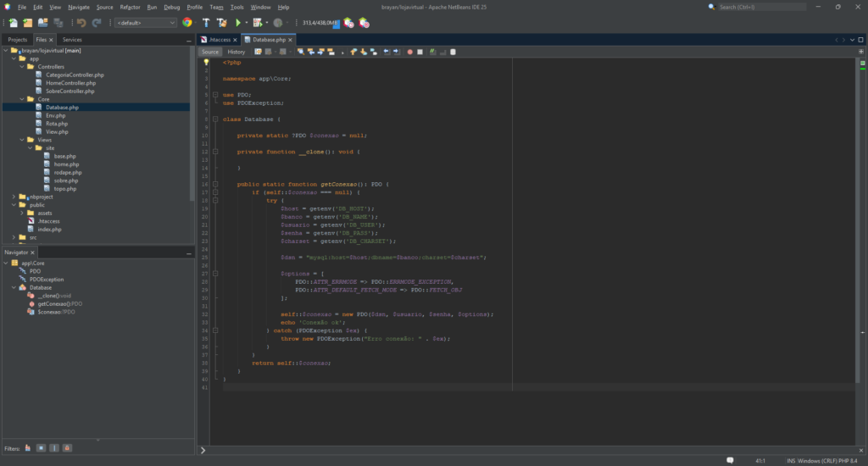The width and height of the screenshot is (868, 466).
Task: Click the Find Previous Occurrence icon
Action: [x=311, y=52]
